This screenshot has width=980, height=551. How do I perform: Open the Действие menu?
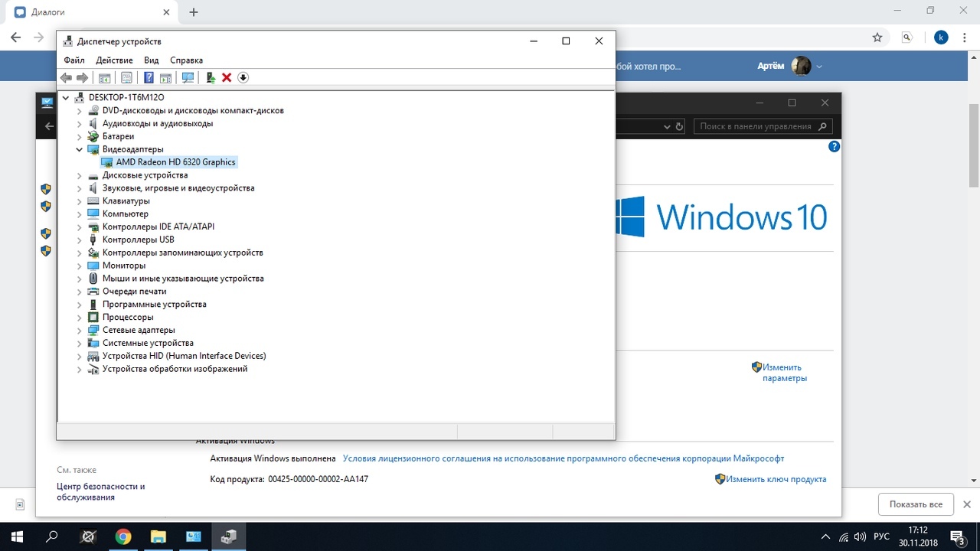click(114, 60)
